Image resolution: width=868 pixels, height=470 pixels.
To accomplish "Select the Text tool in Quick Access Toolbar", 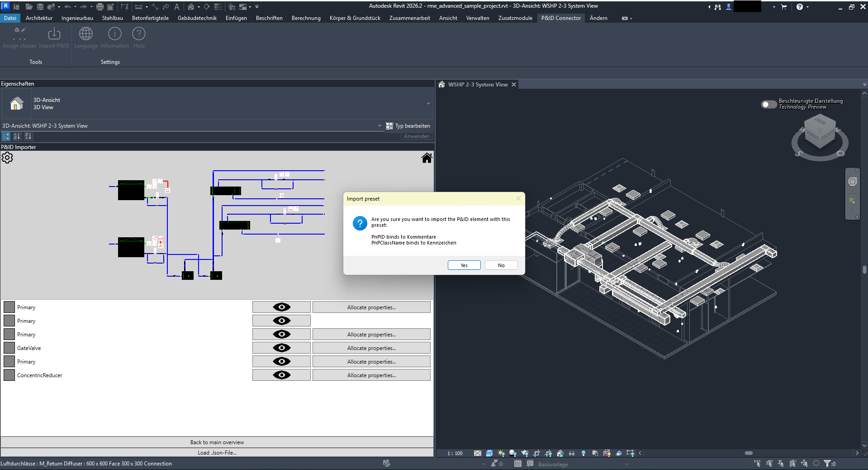I will tap(177, 7).
